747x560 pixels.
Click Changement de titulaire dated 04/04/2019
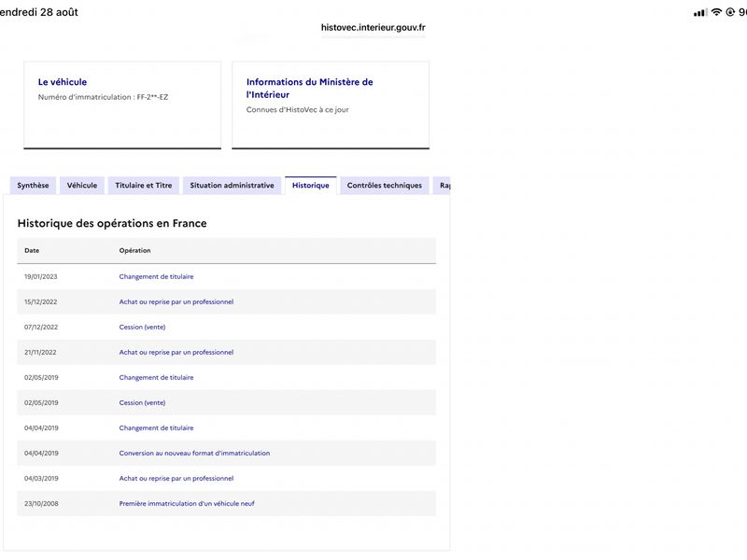(156, 428)
